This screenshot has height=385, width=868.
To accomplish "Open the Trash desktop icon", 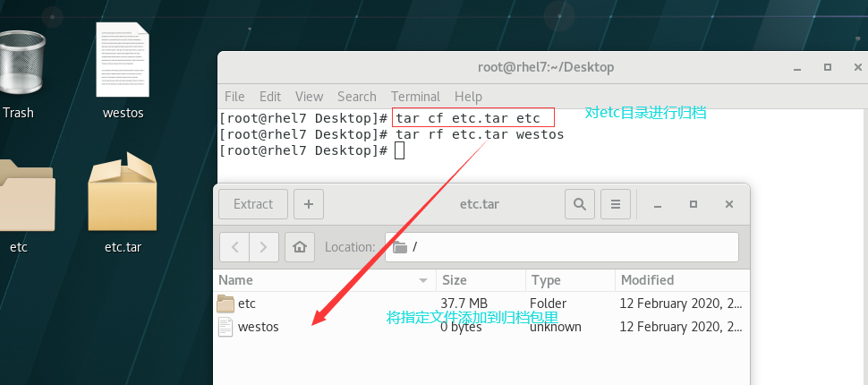I will (x=21, y=72).
